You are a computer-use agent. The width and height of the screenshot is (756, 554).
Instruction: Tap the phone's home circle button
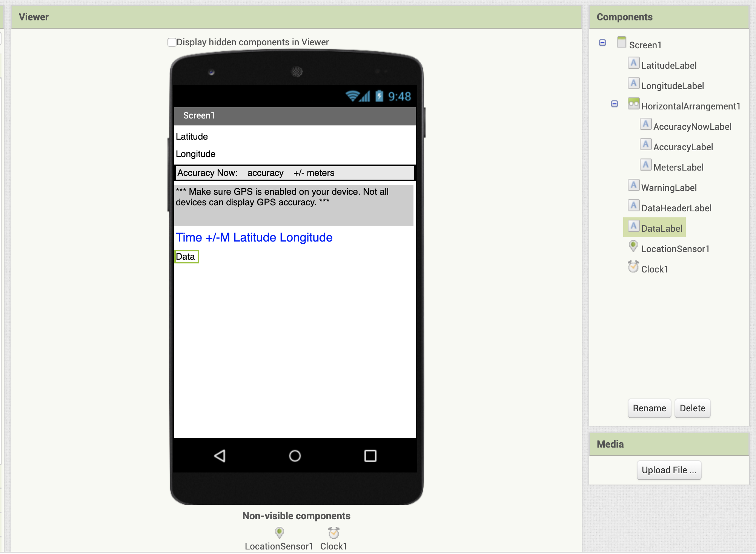click(x=295, y=456)
